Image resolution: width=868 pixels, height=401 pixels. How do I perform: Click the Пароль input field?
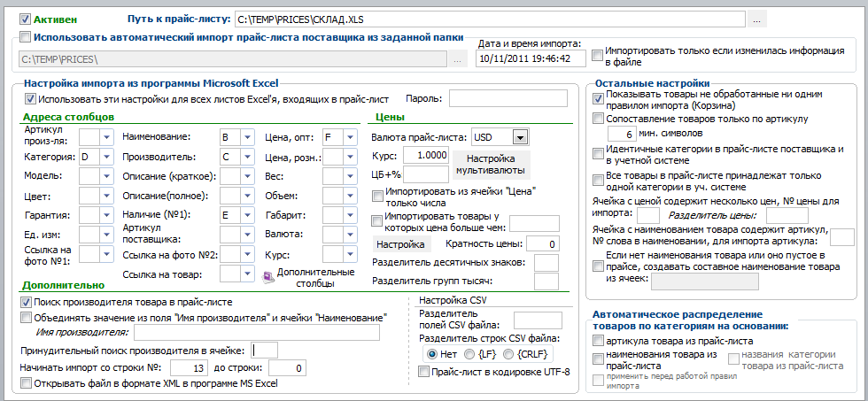pos(508,98)
